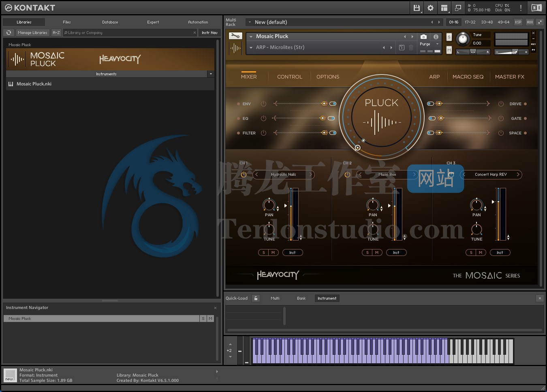The width and height of the screenshot is (547, 392).
Task: Toggle power on CH 1 Hydraulic Nails channel
Action: (x=244, y=175)
